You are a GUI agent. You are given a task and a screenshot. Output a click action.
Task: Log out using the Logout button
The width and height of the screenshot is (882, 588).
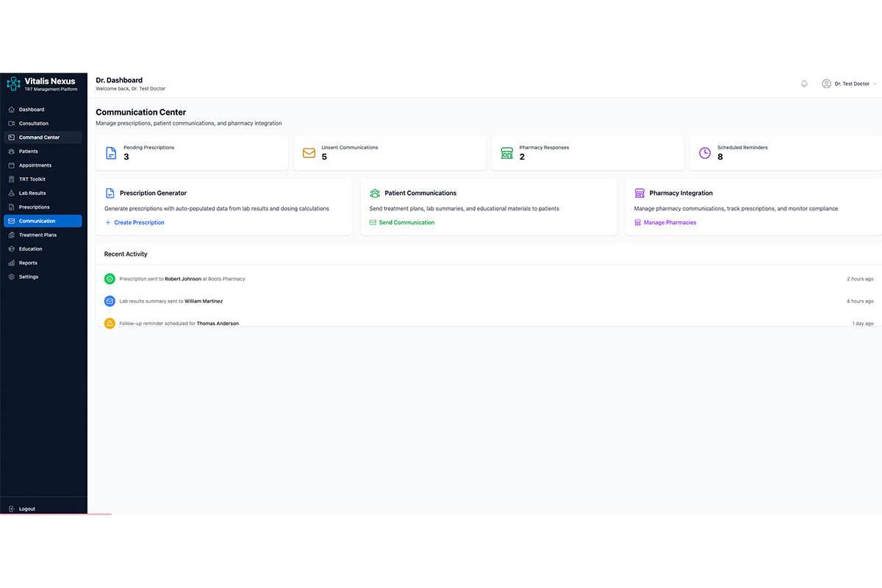coord(26,509)
